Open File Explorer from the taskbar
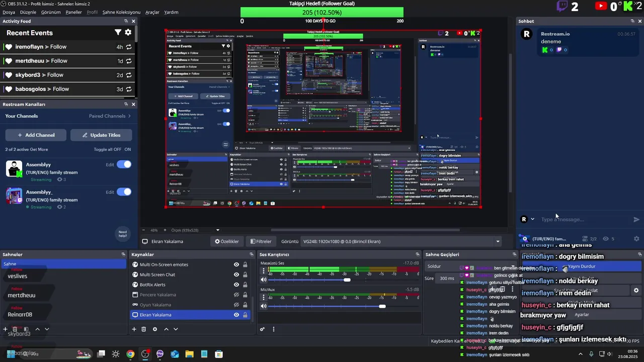Screen dimensions: 644x362 point(189,354)
